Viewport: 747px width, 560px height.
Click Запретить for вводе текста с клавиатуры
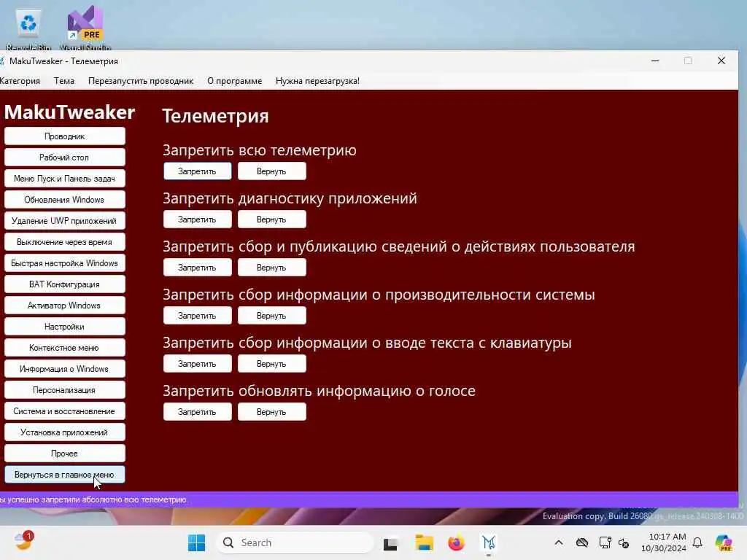coord(197,364)
